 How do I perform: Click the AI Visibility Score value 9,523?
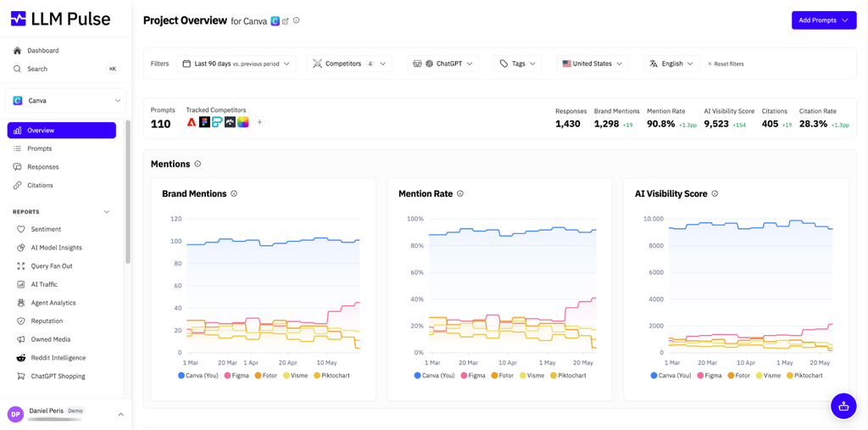716,124
